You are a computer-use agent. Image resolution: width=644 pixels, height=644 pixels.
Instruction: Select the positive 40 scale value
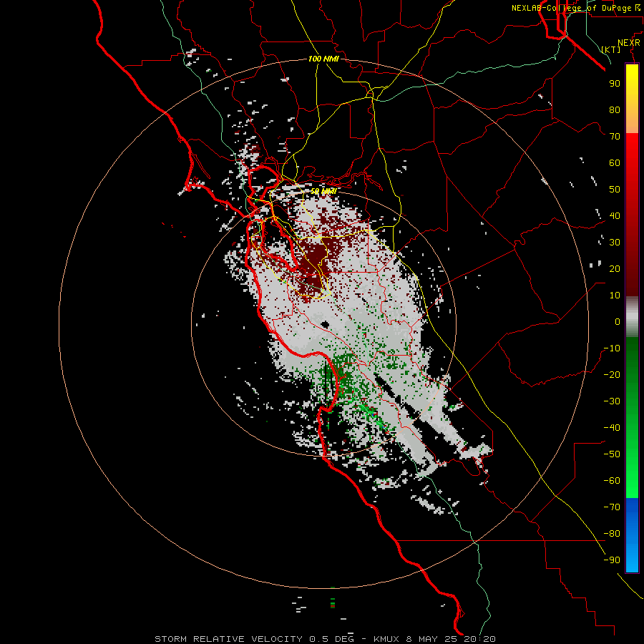tap(615, 215)
